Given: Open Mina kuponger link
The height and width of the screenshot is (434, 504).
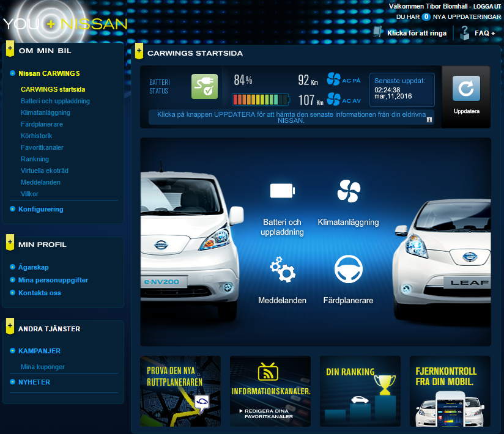Looking at the screenshot, I should pyautogui.click(x=42, y=367).
